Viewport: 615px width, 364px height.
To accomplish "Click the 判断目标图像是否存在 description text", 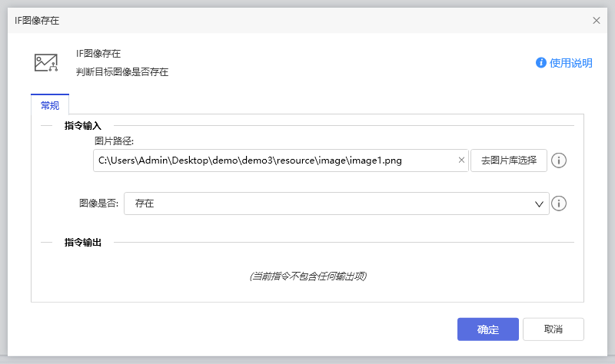I will [x=121, y=72].
